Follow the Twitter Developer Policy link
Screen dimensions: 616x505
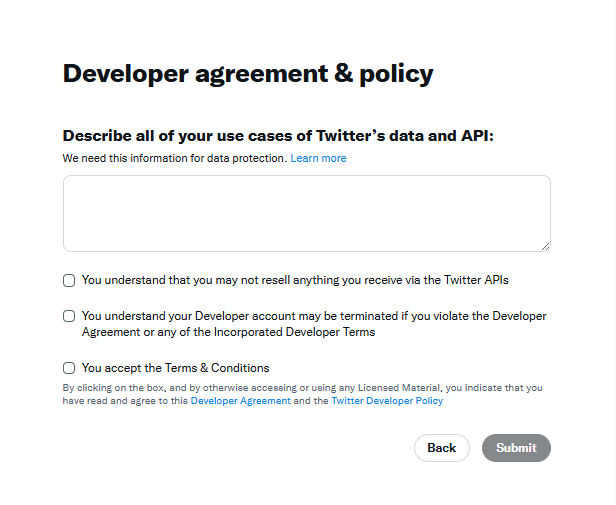tap(387, 400)
